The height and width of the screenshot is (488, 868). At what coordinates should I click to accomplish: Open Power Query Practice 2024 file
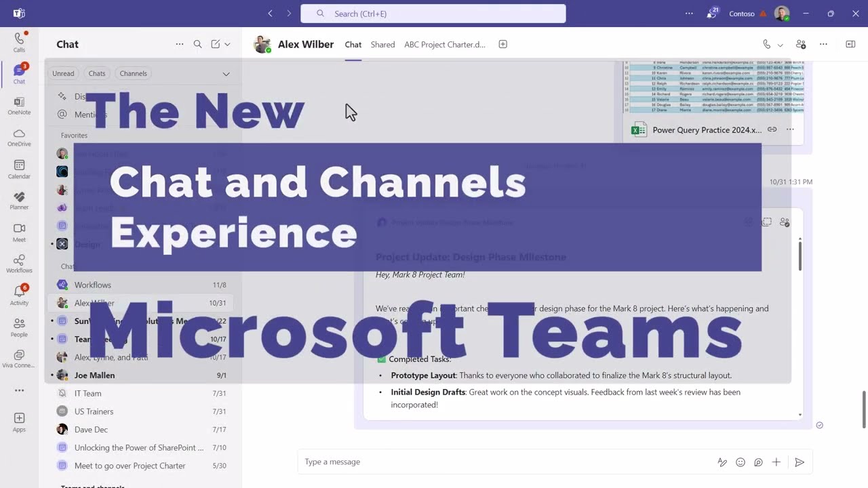pyautogui.click(x=707, y=130)
